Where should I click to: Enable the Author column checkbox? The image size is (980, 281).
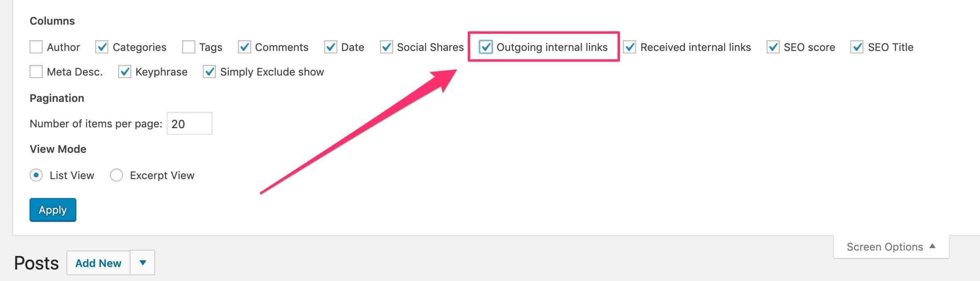point(36,47)
